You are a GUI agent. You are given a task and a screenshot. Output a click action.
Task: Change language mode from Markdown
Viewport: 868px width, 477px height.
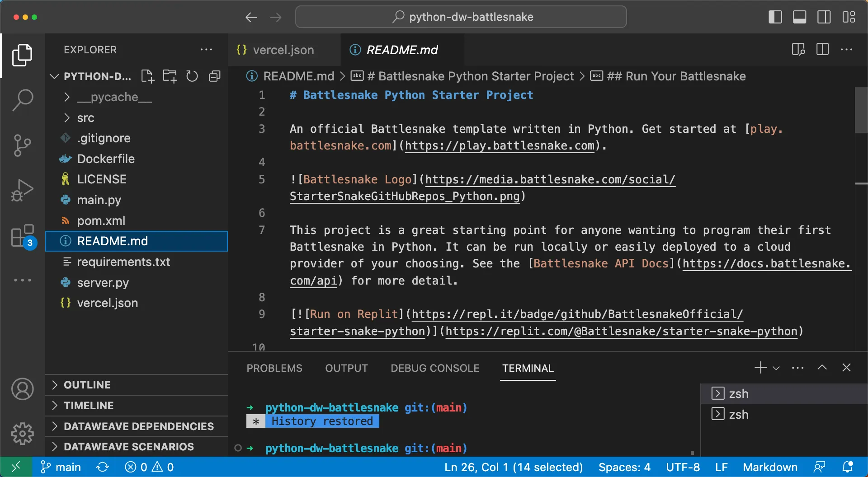770,467
